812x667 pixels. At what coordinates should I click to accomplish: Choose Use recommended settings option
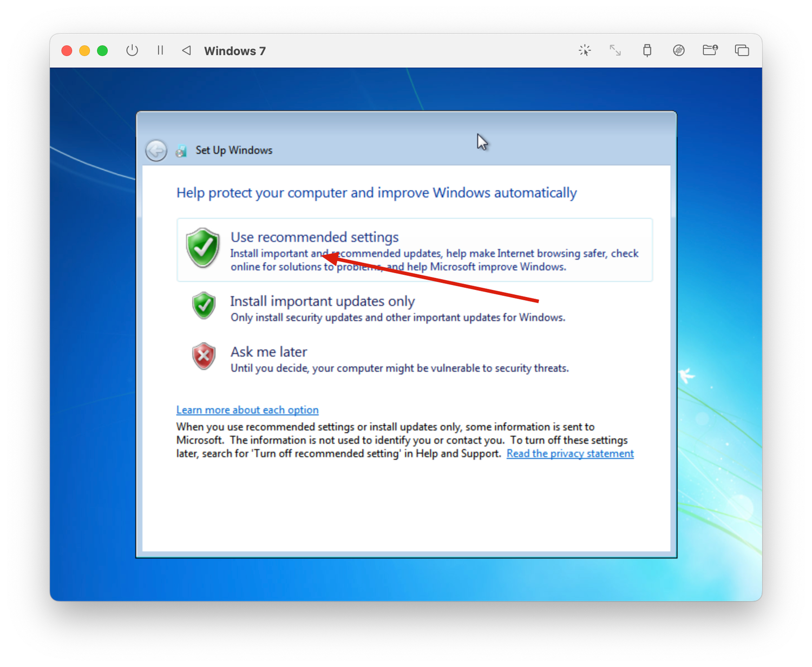[415, 250]
